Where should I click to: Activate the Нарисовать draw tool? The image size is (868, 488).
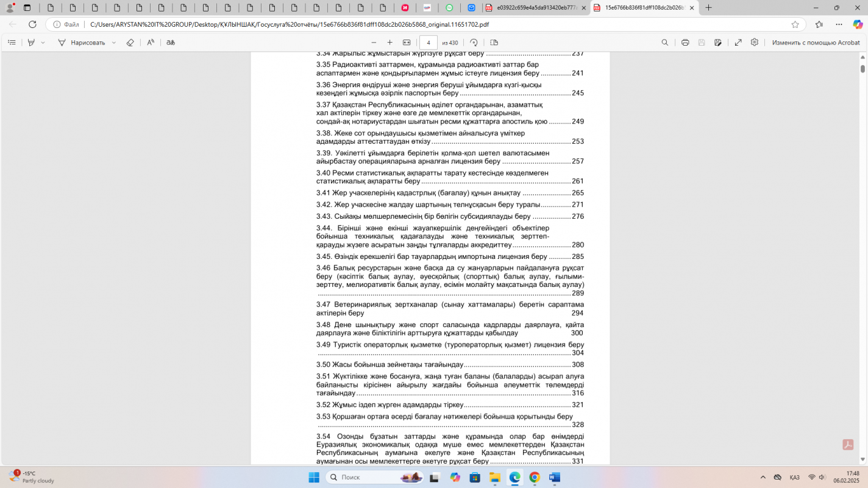click(x=82, y=43)
